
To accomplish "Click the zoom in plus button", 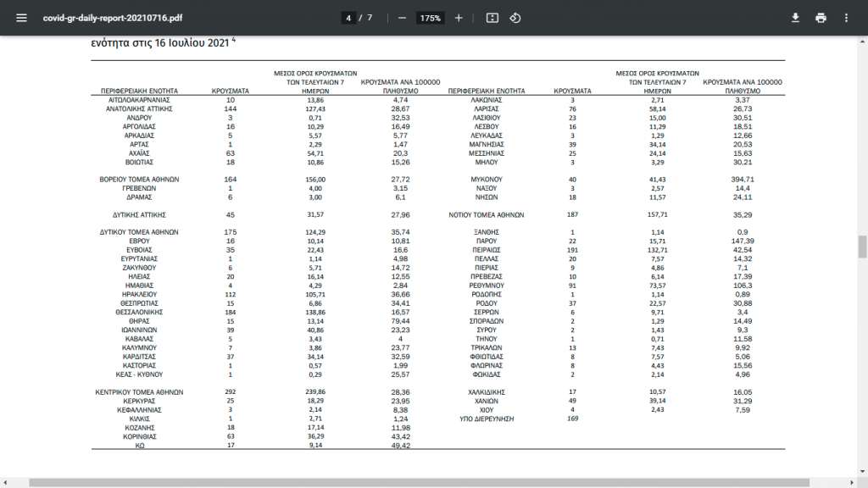I will (x=459, y=18).
